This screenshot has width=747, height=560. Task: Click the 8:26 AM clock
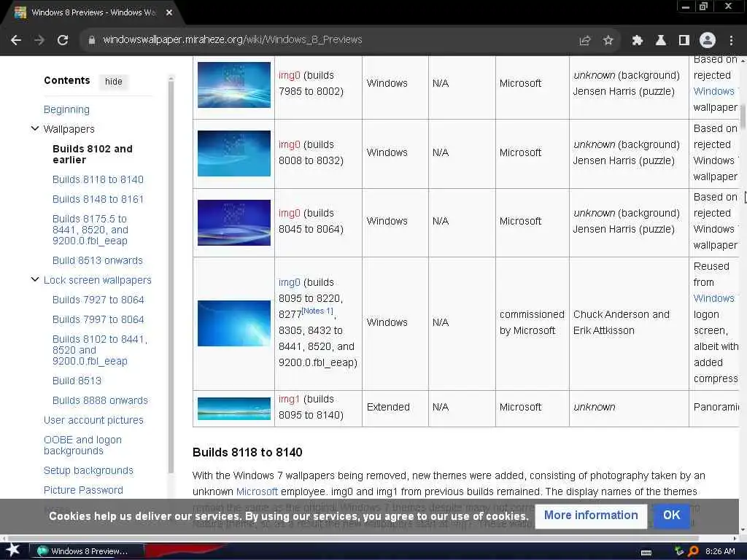coord(720,551)
